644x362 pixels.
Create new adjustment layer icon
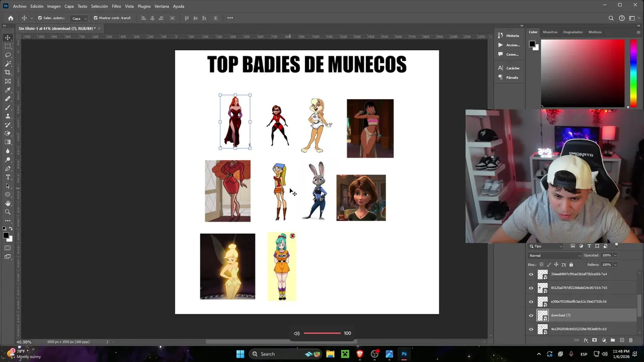tap(604, 340)
